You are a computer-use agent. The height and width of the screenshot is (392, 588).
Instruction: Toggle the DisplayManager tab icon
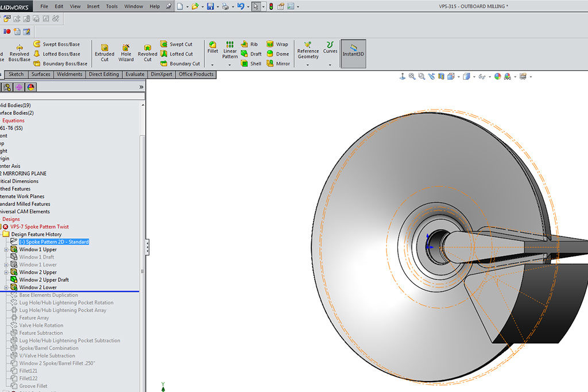[x=30, y=87]
